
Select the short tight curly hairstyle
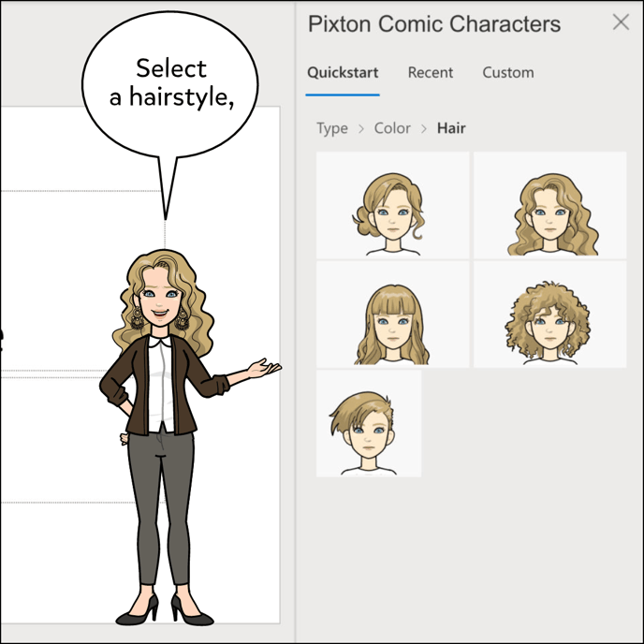click(549, 315)
